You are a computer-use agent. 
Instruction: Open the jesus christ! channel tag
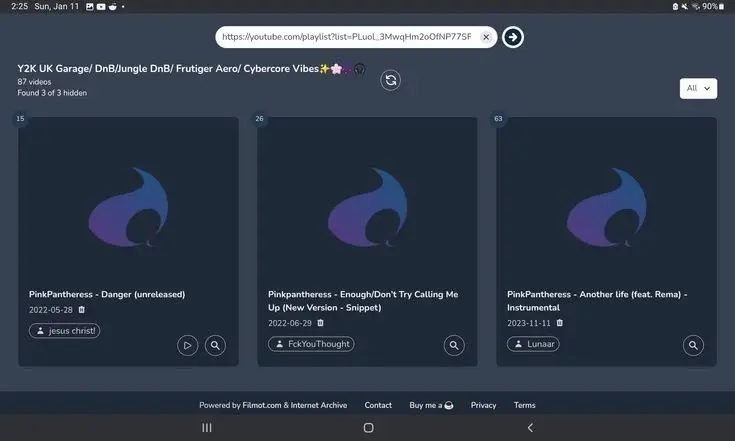pyautogui.click(x=65, y=331)
